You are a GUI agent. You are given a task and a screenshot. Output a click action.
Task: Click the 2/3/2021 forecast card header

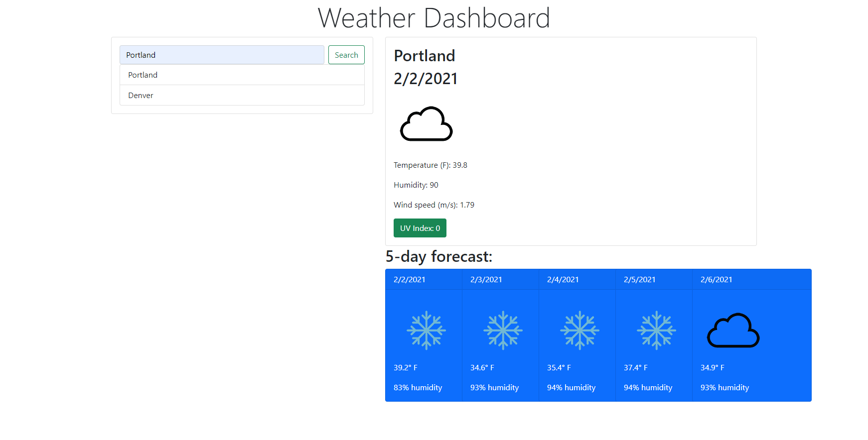point(500,279)
